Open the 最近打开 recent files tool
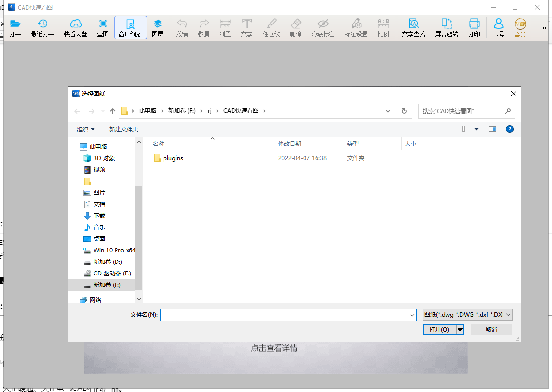Viewport: 552px width, 392px height. point(42,28)
